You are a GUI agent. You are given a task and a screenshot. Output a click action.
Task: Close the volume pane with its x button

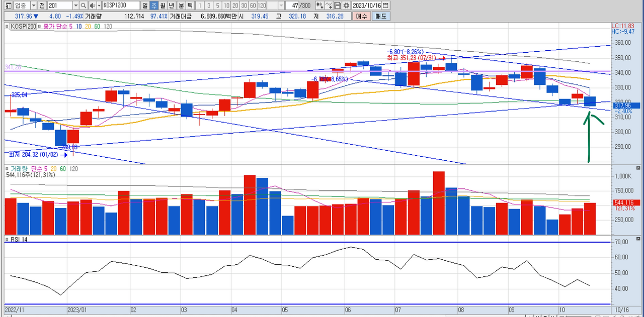pos(638,168)
